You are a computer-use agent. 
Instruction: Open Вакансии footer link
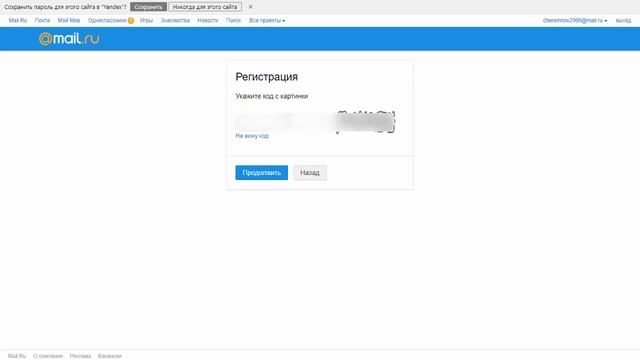point(110,356)
